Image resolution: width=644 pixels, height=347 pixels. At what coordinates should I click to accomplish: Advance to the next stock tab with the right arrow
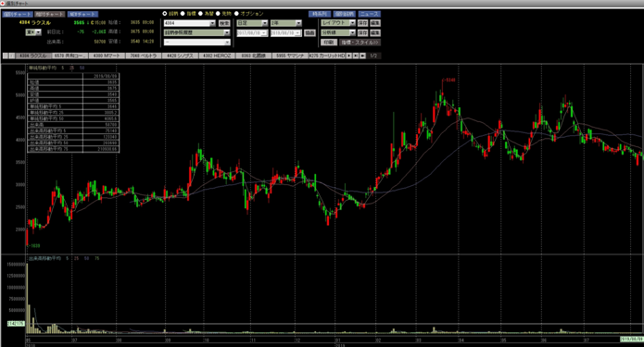(x=349, y=56)
